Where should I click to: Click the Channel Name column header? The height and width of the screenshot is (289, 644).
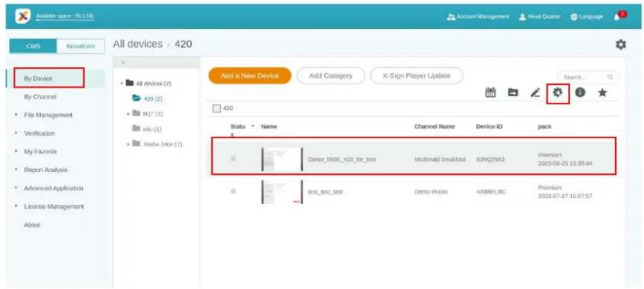pos(434,127)
